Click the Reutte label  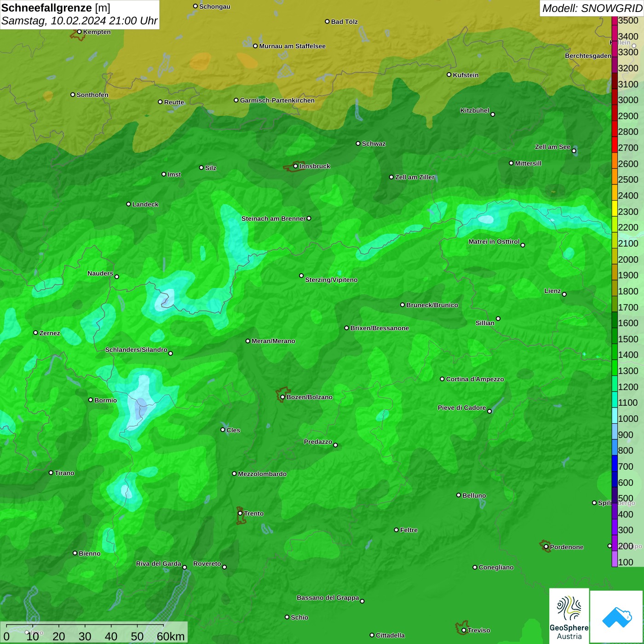[x=174, y=102]
